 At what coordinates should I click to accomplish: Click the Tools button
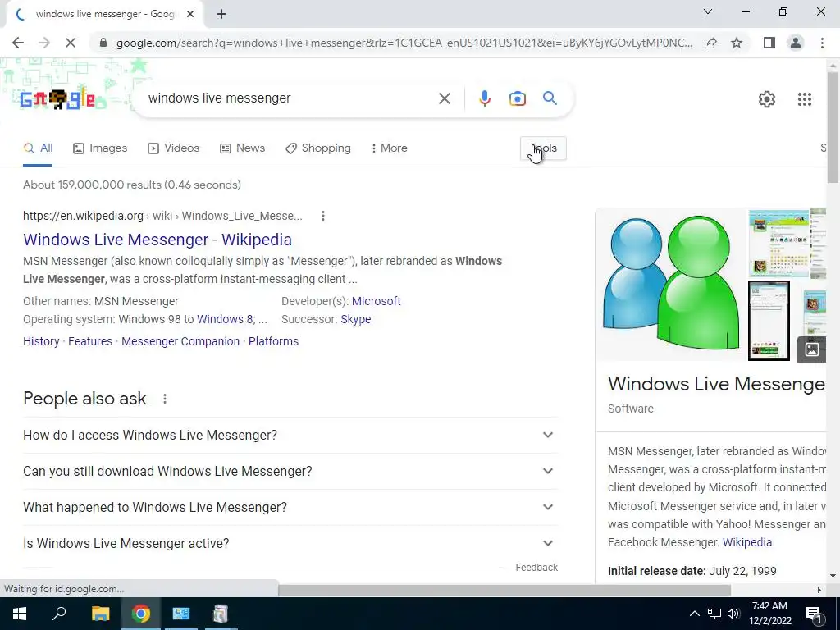(543, 148)
